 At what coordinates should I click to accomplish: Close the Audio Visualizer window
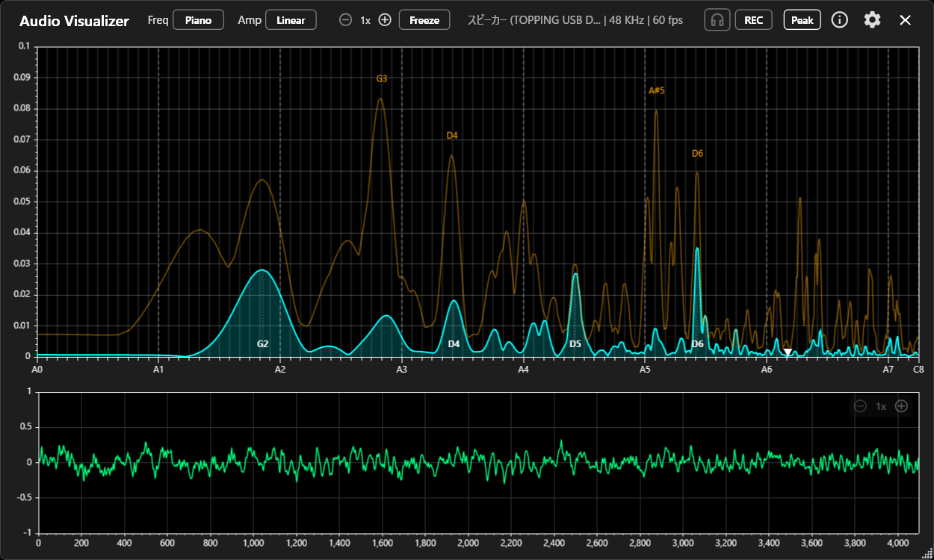pyautogui.click(x=906, y=20)
